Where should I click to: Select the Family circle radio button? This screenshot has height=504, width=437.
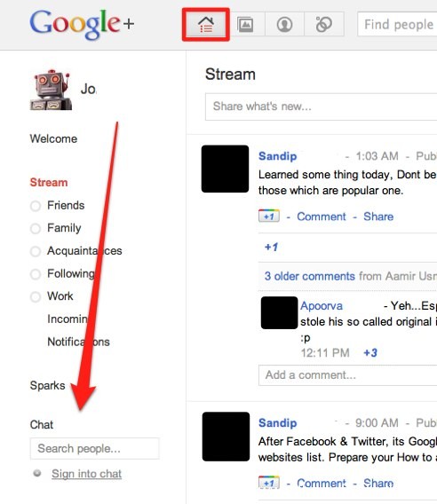pyautogui.click(x=36, y=229)
